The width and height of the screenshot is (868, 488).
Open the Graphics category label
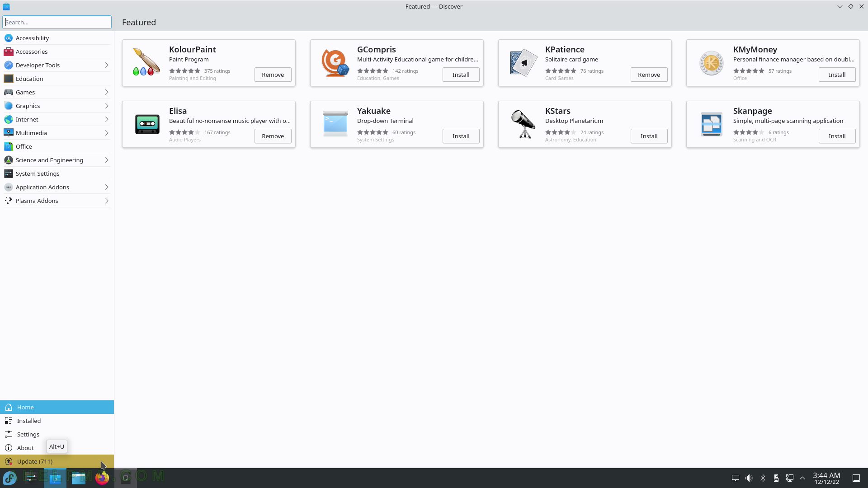tap(28, 106)
